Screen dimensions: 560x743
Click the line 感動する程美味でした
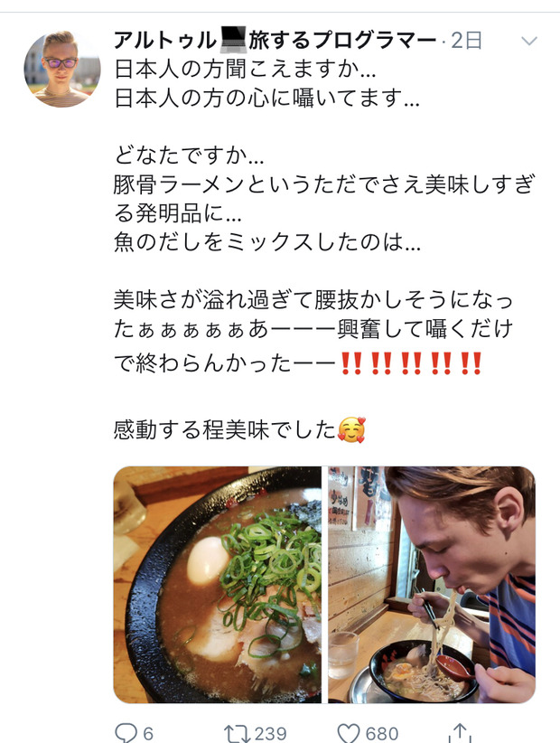pyautogui.click(x=225, y=429)
